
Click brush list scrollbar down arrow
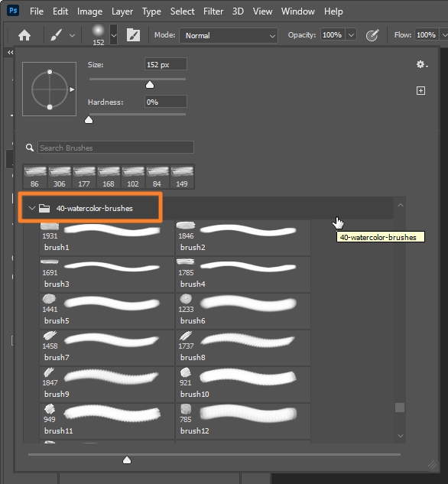[x=400, y=436]
